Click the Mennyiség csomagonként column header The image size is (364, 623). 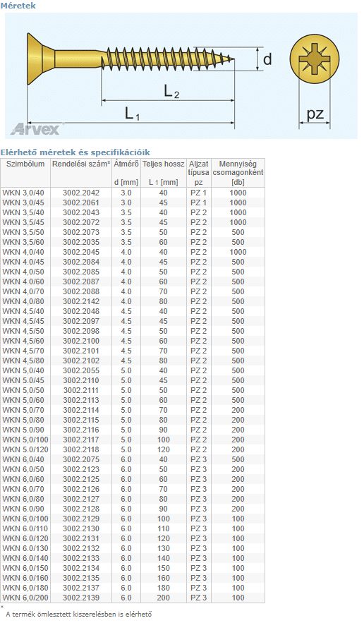click(x=238, y=173)
